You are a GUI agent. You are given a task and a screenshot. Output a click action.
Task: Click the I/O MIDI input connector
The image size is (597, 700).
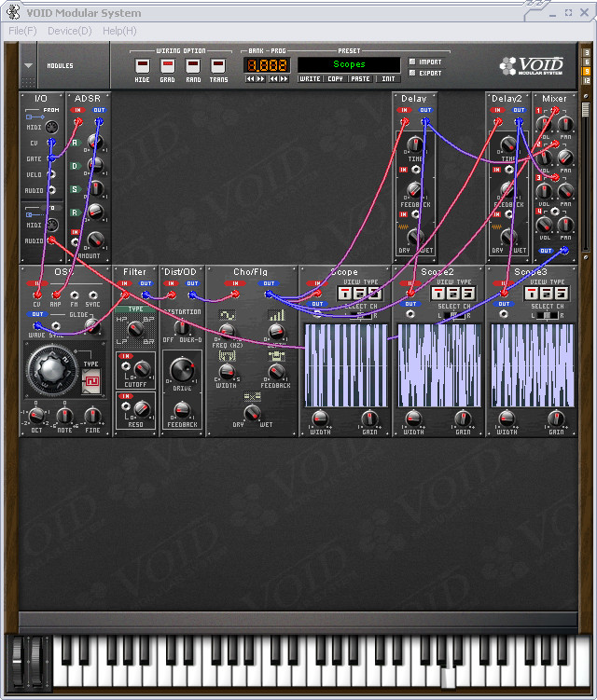coord(52,128)
